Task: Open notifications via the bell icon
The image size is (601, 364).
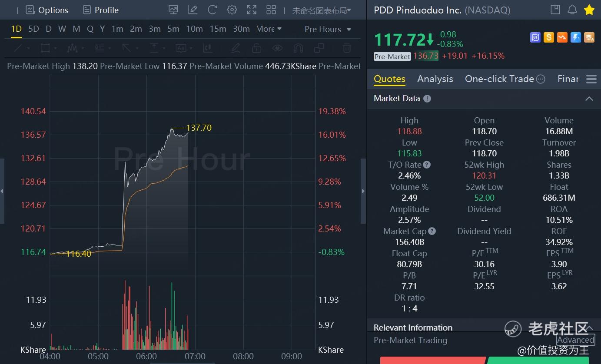Action: pos(572,9)
